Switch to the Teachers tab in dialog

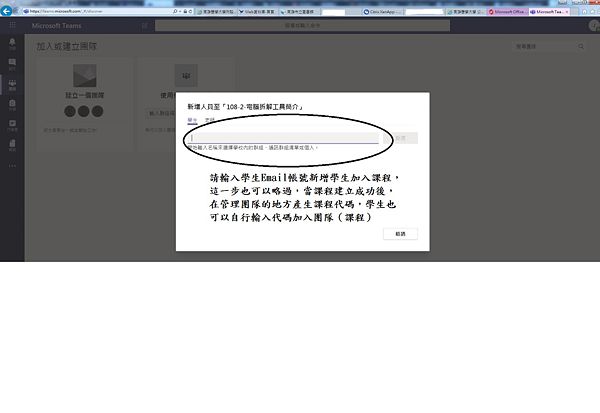(x=209, y=118)
